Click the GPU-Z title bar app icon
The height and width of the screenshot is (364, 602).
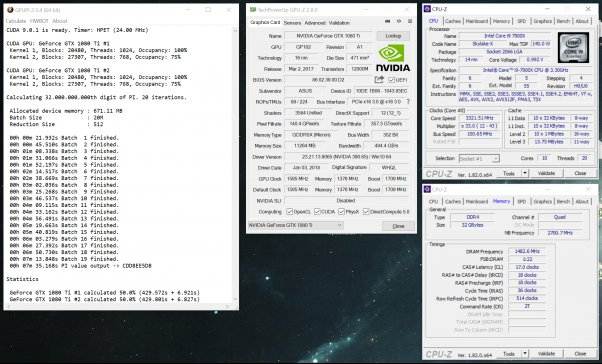point(253,10)
